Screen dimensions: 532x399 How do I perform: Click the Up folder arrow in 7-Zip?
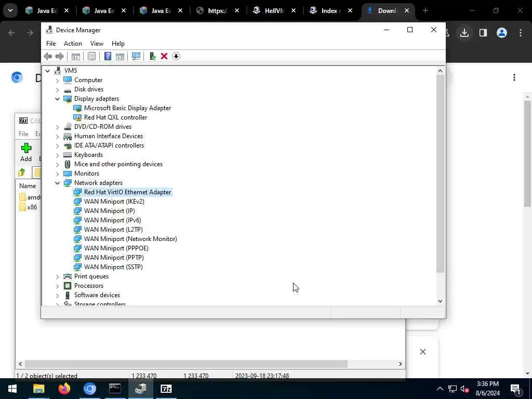pos(22,172)
